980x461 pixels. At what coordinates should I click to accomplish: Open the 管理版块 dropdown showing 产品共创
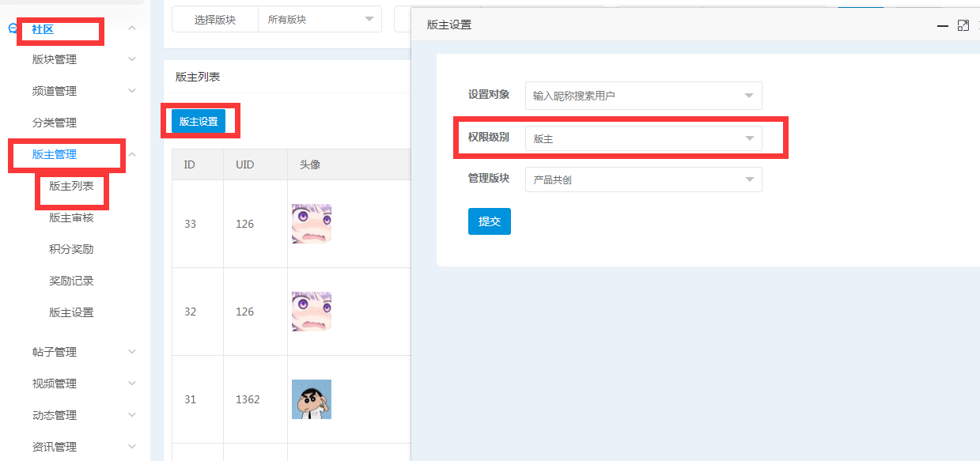[x=644, y=179]
